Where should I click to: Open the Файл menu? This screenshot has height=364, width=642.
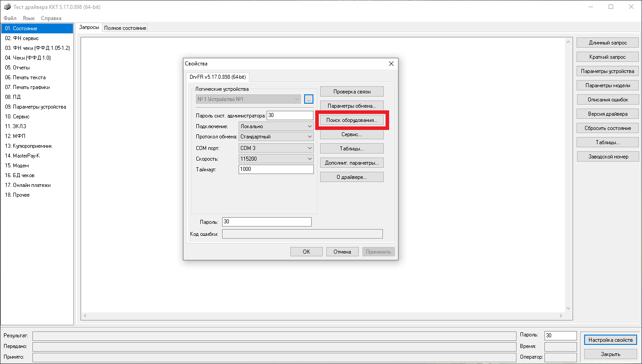[x=10, y=18]
